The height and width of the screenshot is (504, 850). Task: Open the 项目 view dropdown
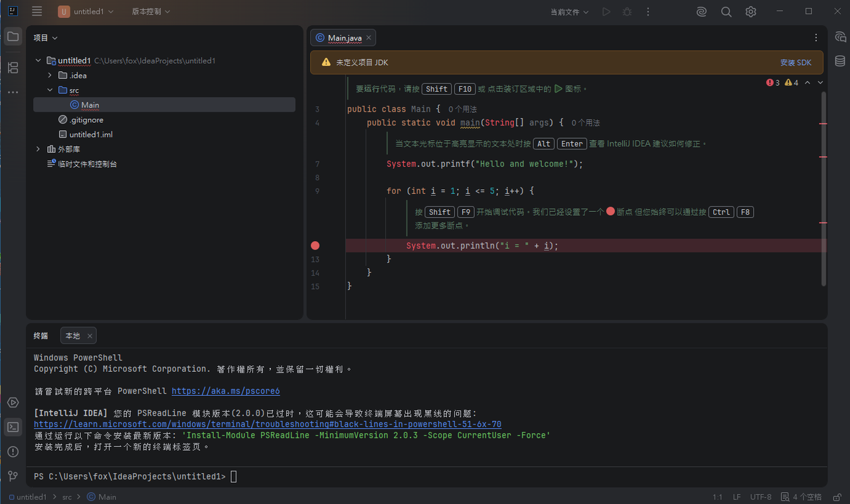coord(46,38)
